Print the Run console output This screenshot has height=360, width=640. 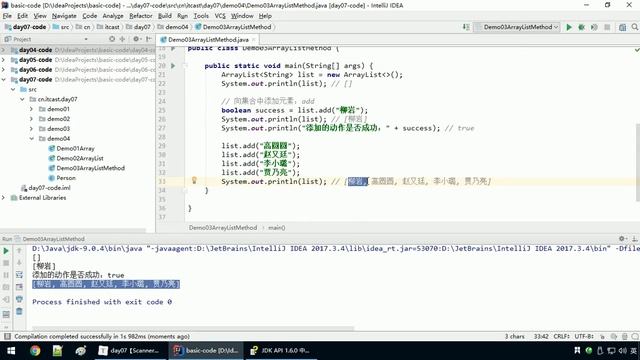[x=19, y=299]
